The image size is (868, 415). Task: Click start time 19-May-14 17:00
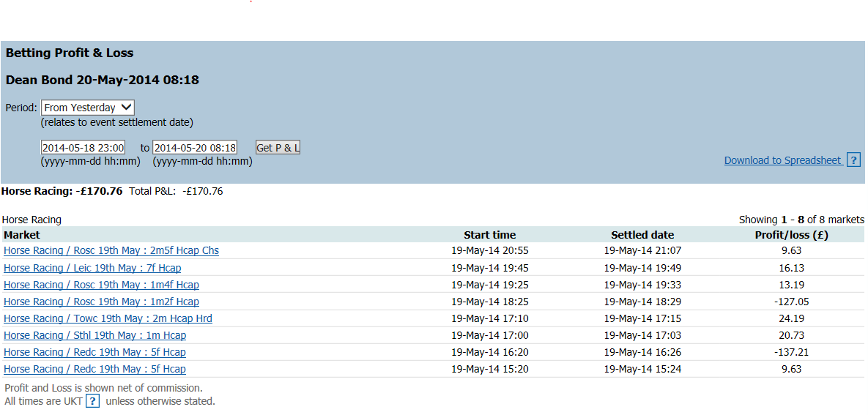[490, 335]
